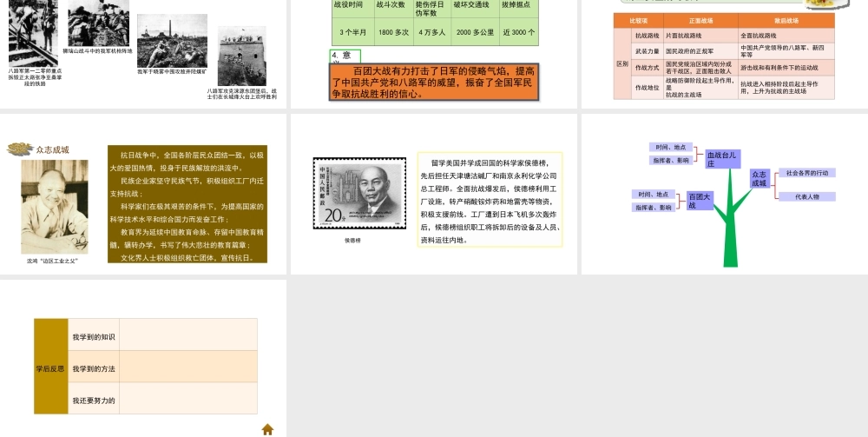Click the 正面战场 column header

pos(700,21)
